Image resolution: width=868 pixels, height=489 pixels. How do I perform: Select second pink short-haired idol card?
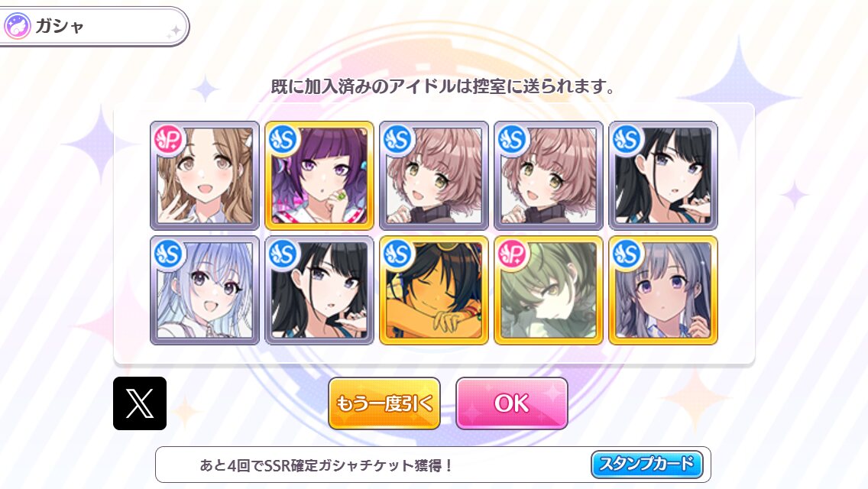click(x=549, y=176)
